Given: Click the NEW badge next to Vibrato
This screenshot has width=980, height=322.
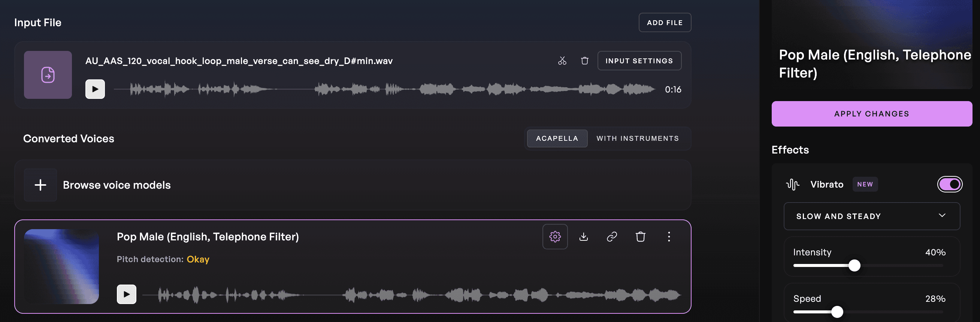Looking at the screenshot, I should click(x=865, y=184).
